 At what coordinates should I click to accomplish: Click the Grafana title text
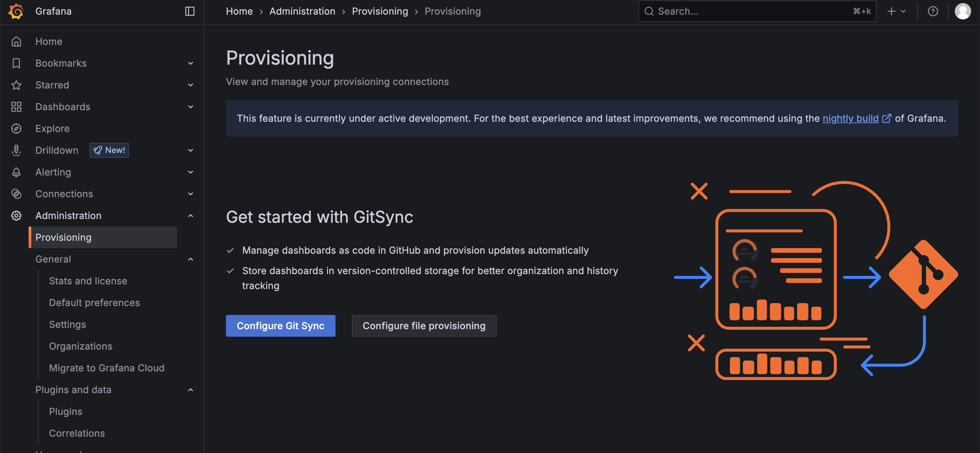point(53,11)
